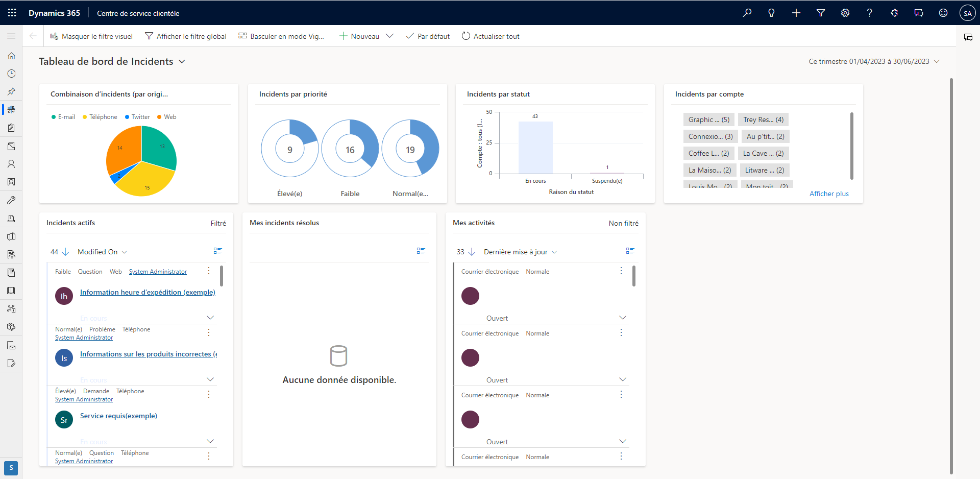Click Afficher le filtre global
This screenshot has width=980, height=479.
(x=186, y=36)
